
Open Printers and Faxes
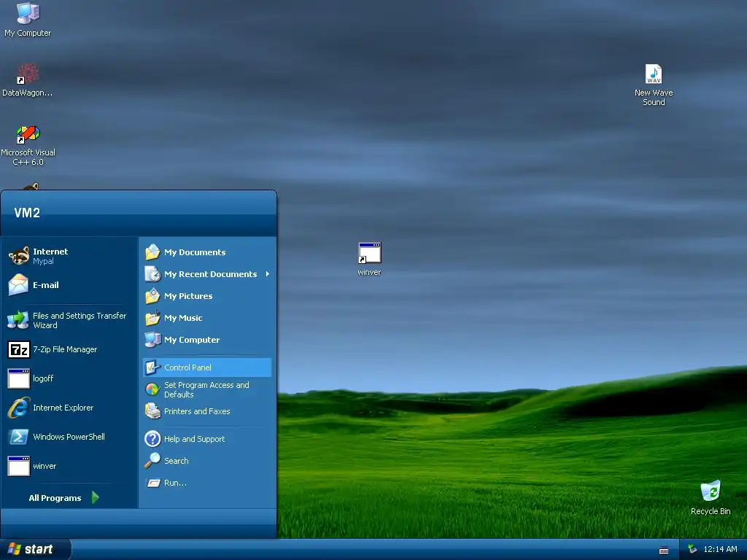[x=207, y=411]
